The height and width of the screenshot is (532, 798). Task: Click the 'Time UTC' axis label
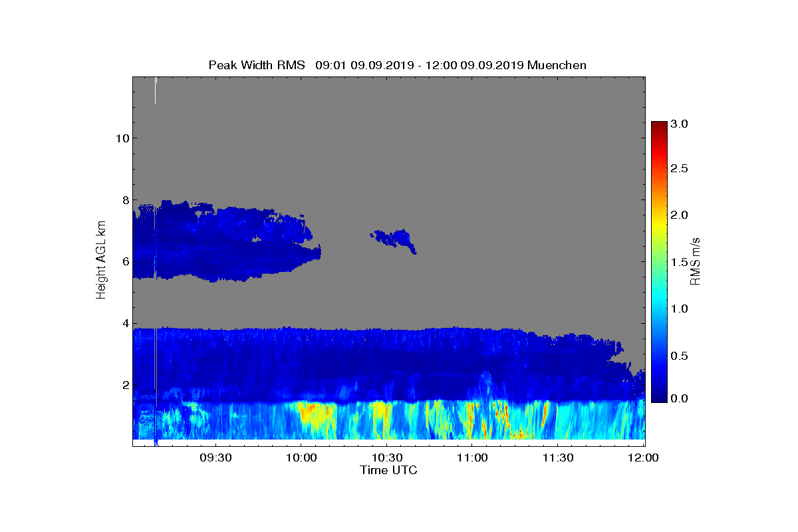coord(389,470)
